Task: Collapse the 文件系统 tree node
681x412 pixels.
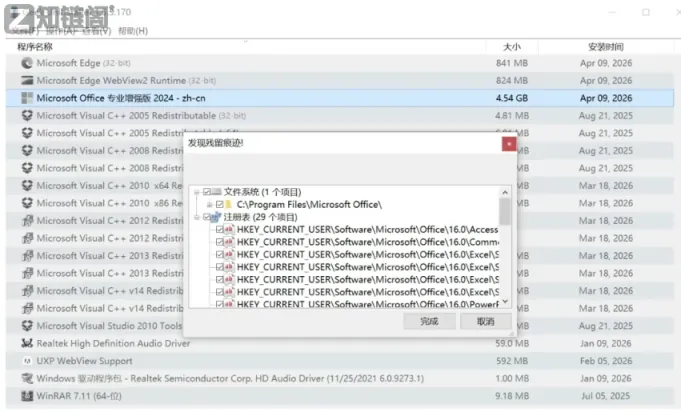Action: [x=197, y=192]
